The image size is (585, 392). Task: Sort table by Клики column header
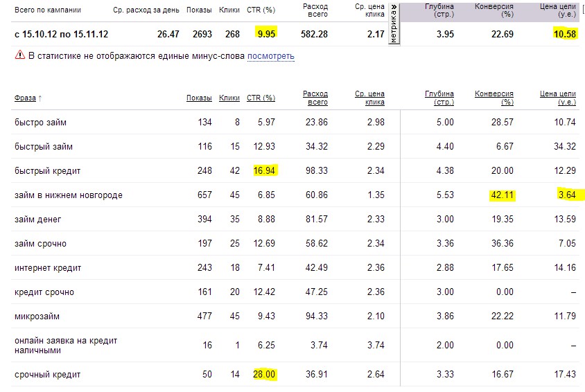229,98
